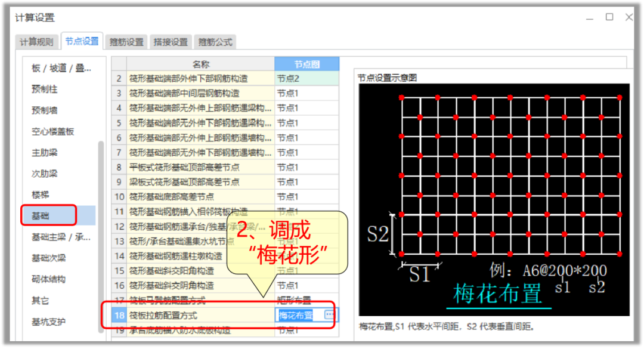The width and height of the screenshot is (644, 349).
Task: Open the ellipsis button in row 18
Action: click(x=329, y=315)
